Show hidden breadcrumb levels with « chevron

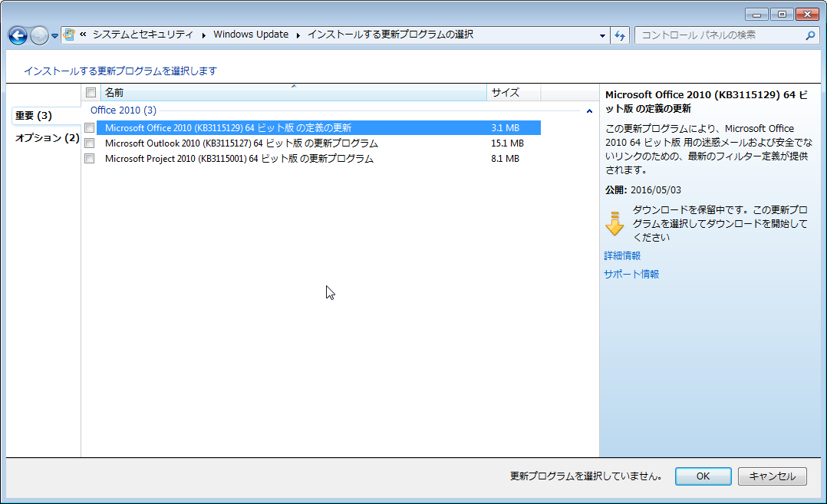point(84,35)
